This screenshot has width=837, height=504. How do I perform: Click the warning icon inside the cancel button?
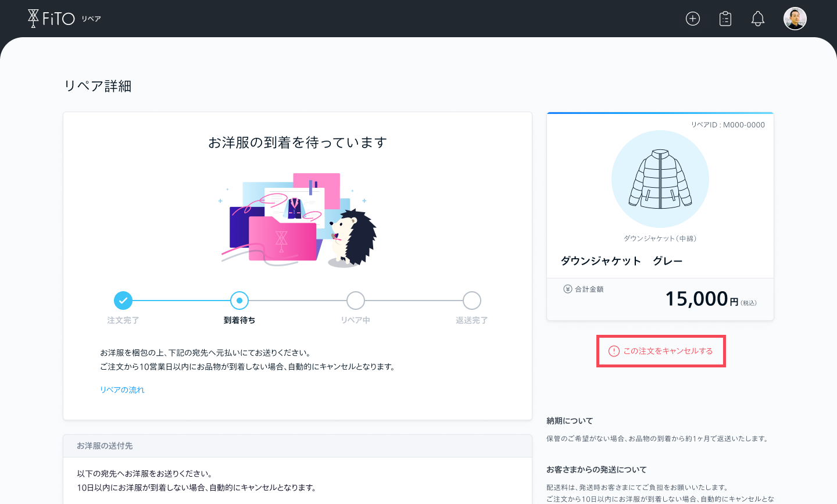click(614, 352)
